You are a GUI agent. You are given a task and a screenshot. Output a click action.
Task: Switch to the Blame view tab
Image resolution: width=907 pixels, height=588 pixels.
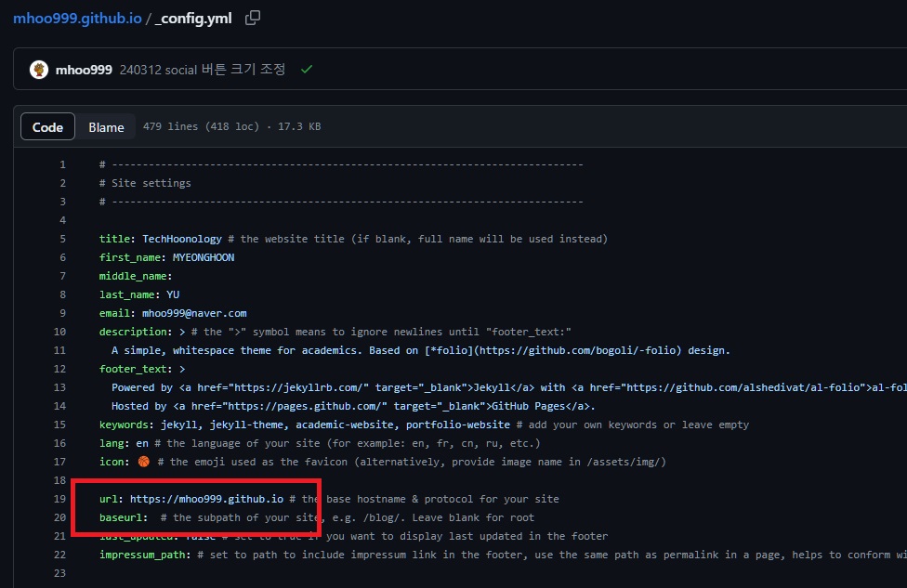tap(106, 127)
